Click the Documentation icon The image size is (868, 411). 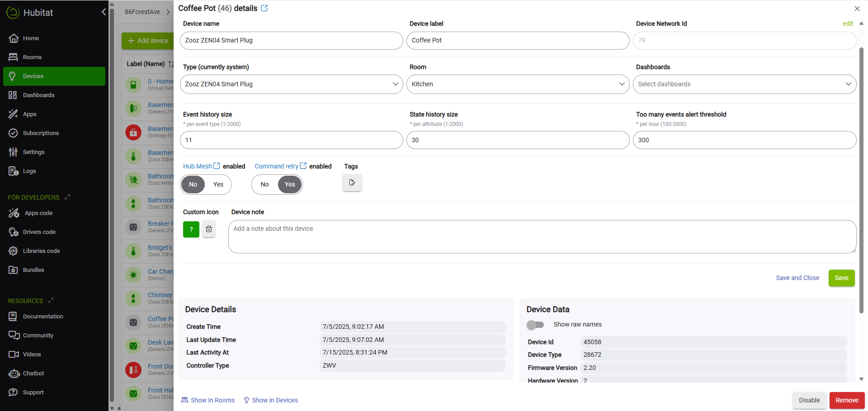(13, 317)
